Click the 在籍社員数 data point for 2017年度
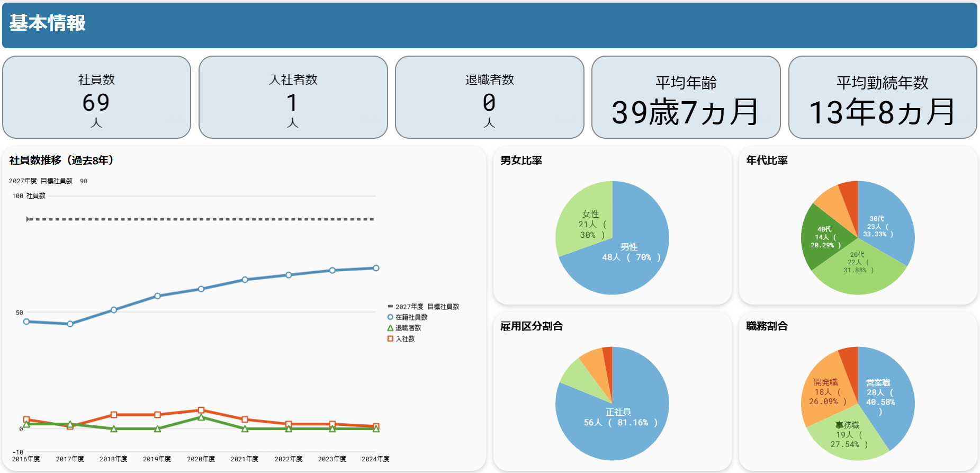Screen dimensions: 980x473 (x=70, y=324)
